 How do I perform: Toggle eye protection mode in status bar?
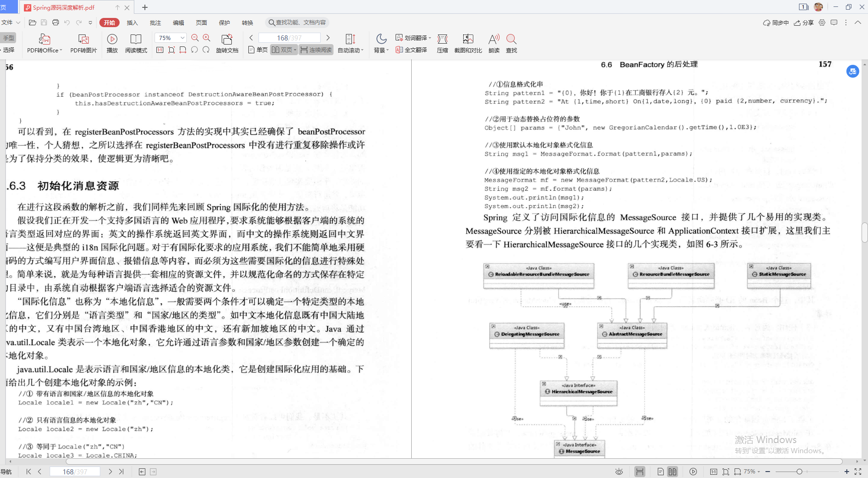point(619,472)
